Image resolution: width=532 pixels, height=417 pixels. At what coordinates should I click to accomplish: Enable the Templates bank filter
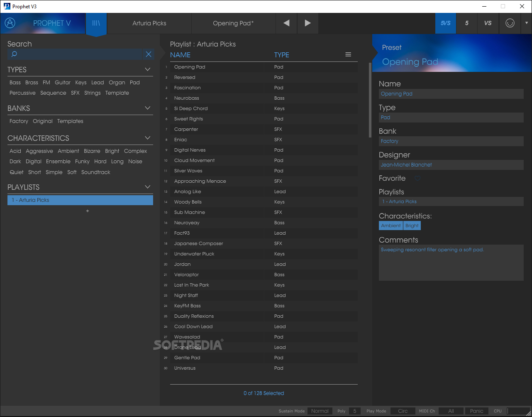click(x=70, y=121)
